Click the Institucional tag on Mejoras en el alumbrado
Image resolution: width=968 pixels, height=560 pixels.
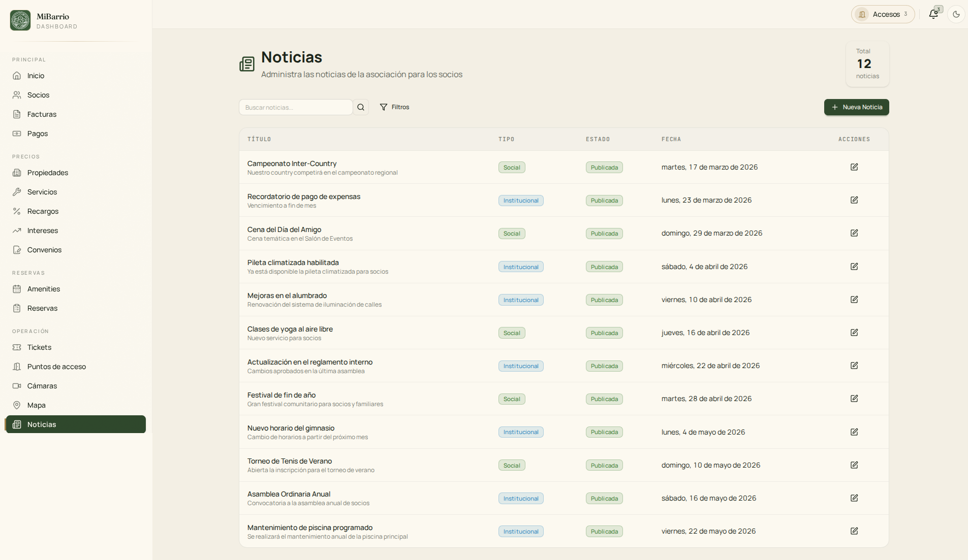pos(521,300)
